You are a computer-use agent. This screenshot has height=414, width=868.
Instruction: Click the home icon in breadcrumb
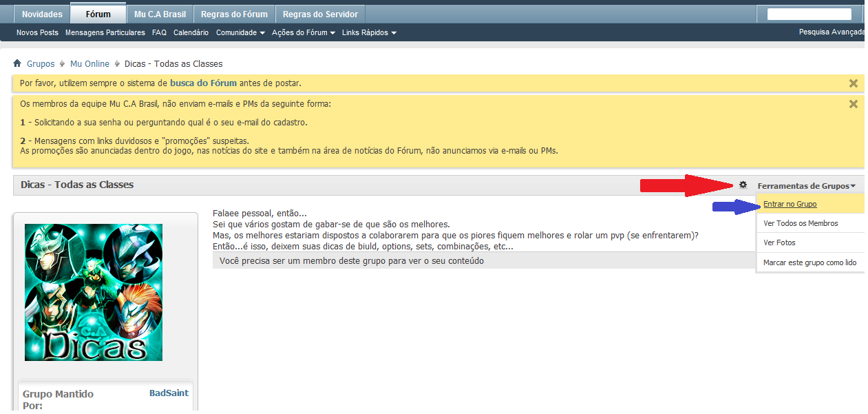[17, 63]
